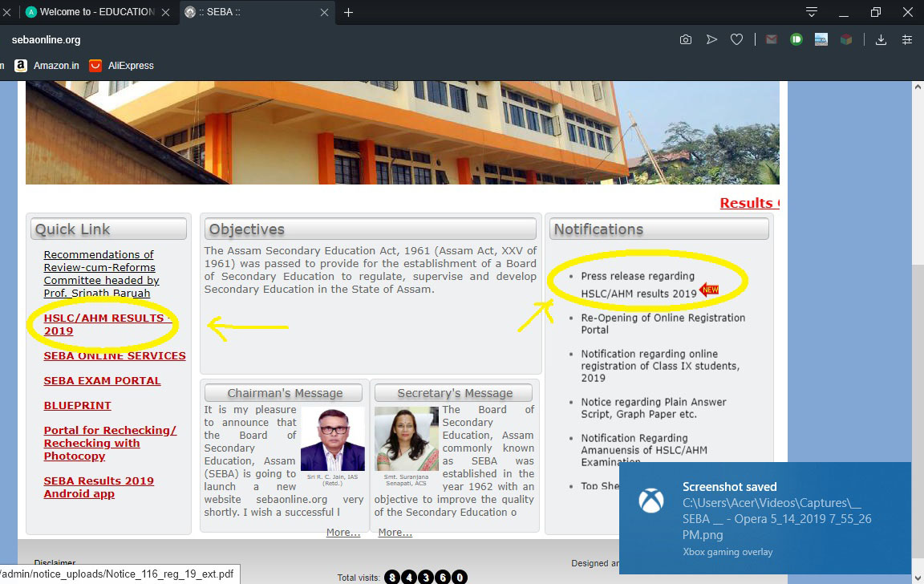Click the Disclaimer footer link
924x584 pixels.
pyautogui.click(x=55, y=563)
